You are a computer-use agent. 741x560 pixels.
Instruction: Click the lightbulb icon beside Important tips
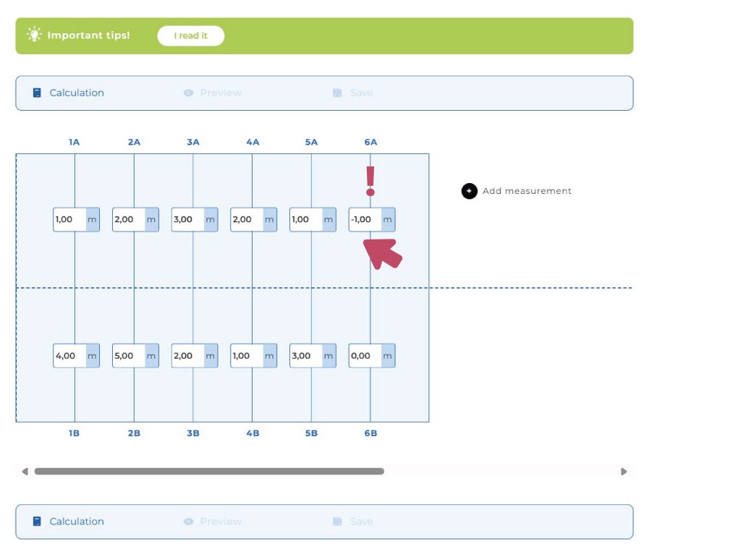[34, 35]
